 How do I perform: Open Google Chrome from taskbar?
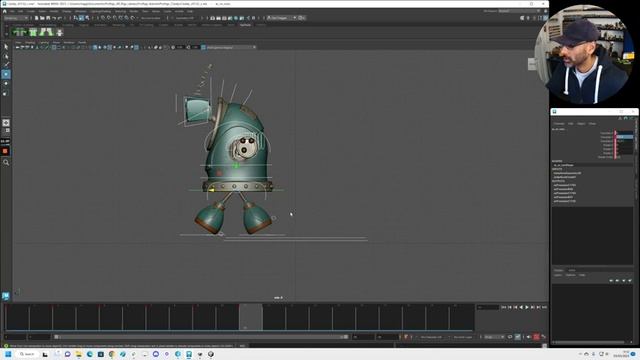111,354
